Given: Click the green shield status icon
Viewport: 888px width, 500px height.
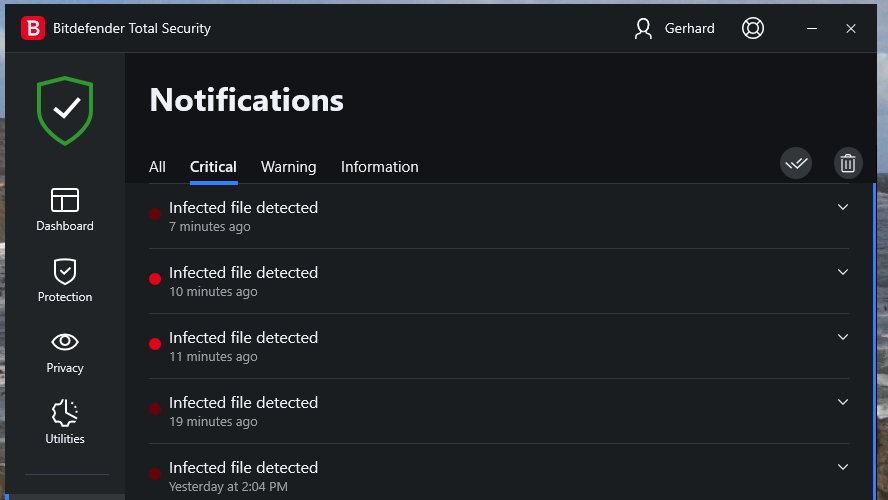Looking at the screenshot, I should click(x=65, y=111).
